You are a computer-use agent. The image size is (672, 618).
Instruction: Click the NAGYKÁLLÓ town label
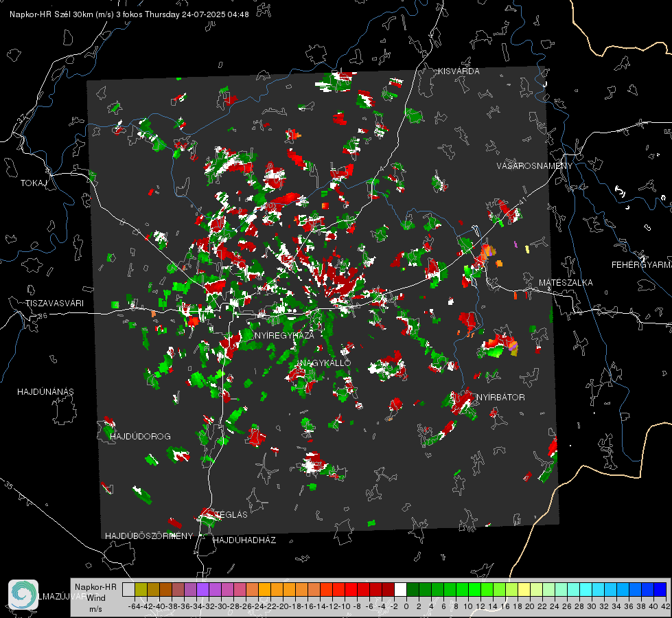point(325,363)
